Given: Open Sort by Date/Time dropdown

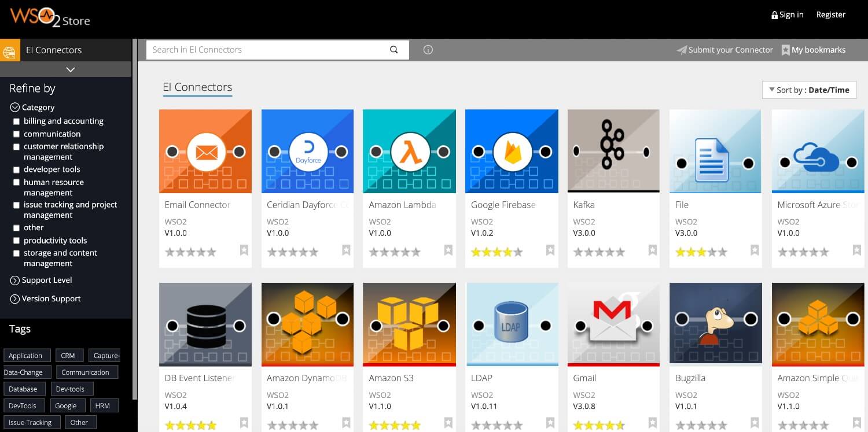Looking at the screenshot, I should pyautogui.click(x=809, y=90).
